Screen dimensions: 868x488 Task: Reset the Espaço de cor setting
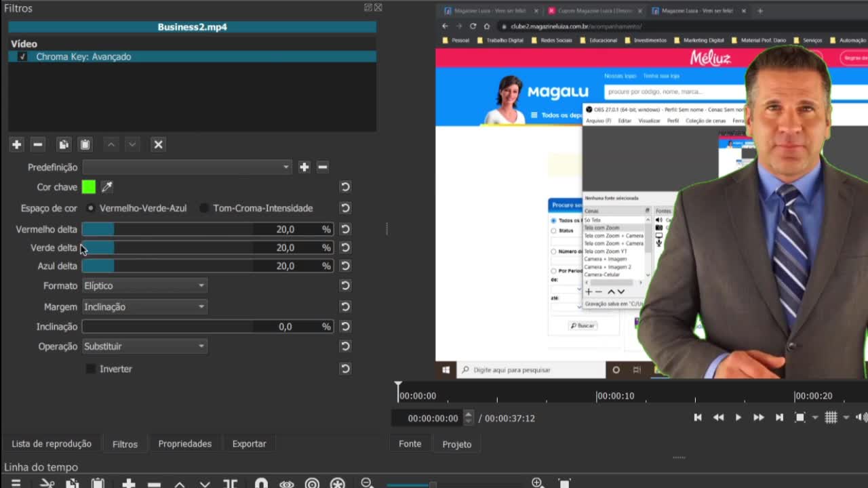[345, 208]
